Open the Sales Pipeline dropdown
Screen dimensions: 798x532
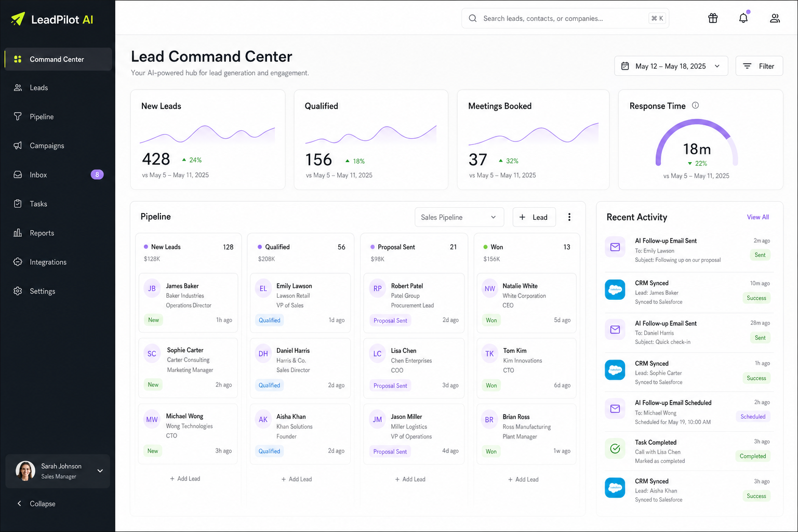click(x=459, y=217)
